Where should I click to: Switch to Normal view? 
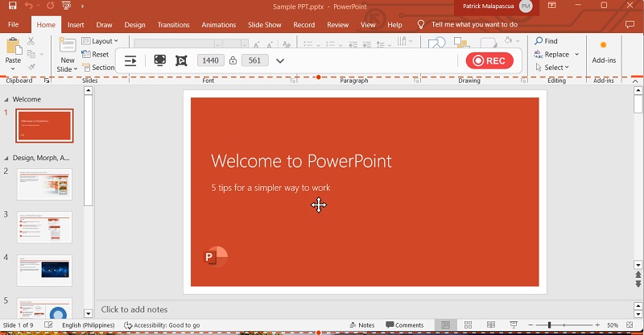(x=446, y=325)
